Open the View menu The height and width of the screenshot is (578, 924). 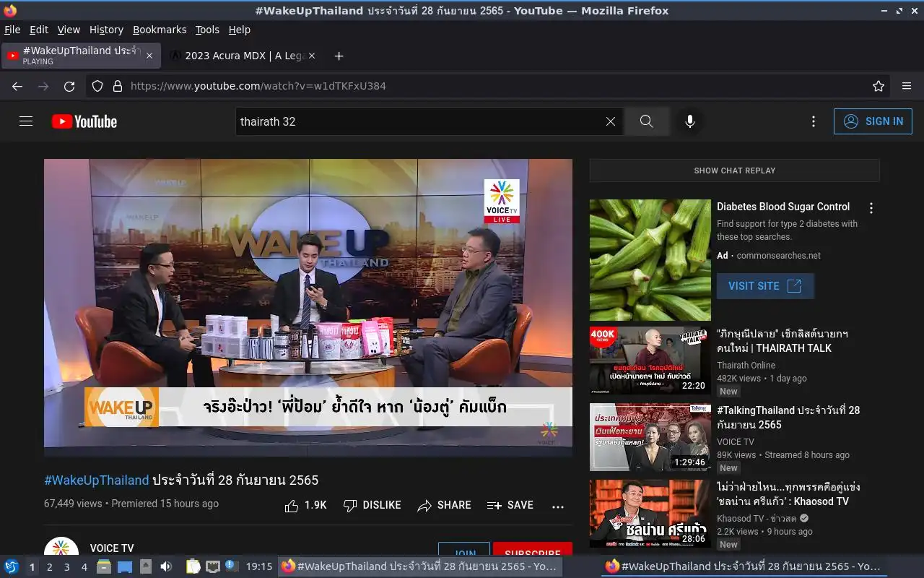click(x=69, y=30)
